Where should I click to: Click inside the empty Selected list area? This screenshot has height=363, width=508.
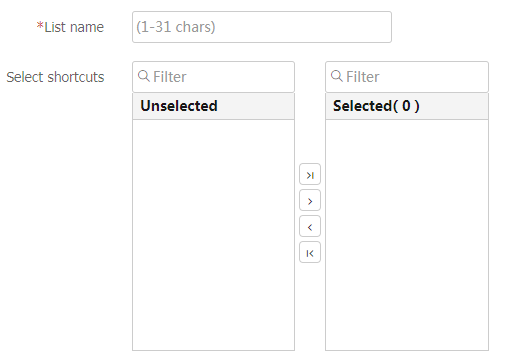[407, 235]
